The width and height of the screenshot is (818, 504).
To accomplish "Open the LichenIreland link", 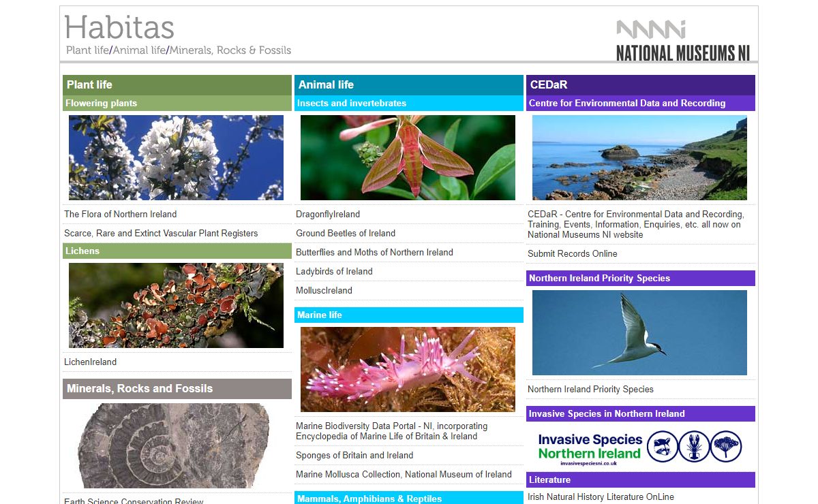I will [x=91, y=362].
